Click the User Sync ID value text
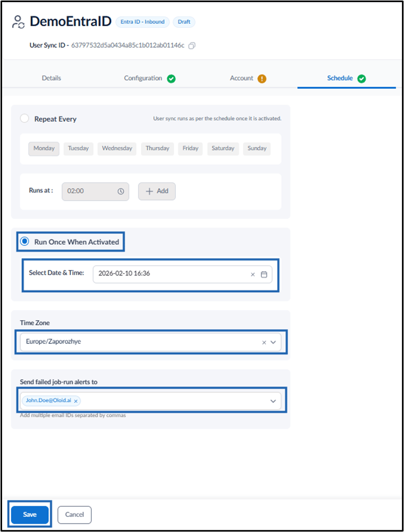This screenshot has height=532, width=404. [128, 46]
